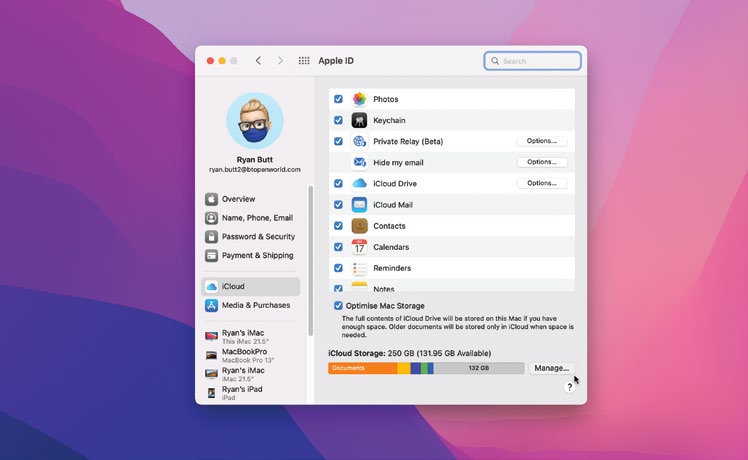
Task: Open Payment & Shipping section
Action: 250,255
